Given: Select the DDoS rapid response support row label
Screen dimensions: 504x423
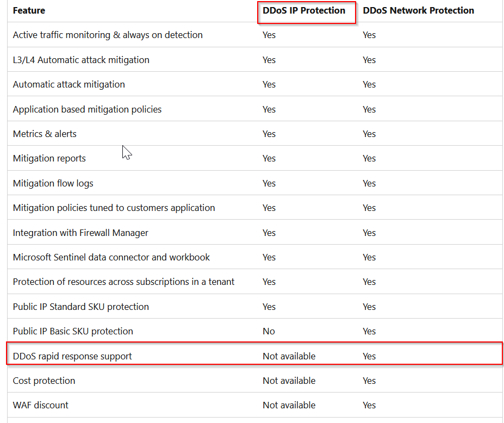Looking at the screenshot, I should click(x=72, y=356).
